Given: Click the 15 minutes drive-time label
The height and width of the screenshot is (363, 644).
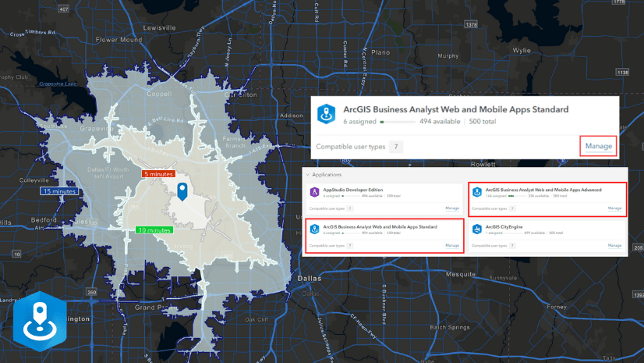Looking at the screenshot, I should pos(59,191).
